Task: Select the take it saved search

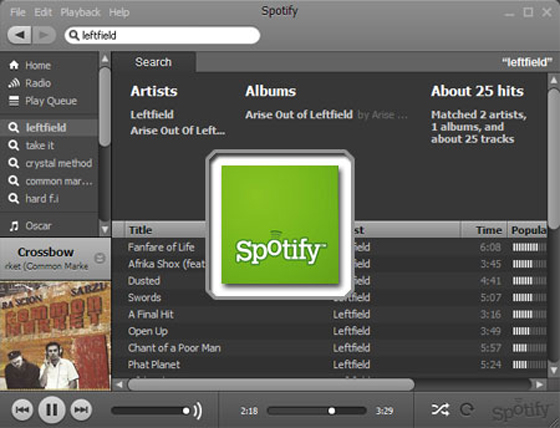Action: click(x=49, y=145)
